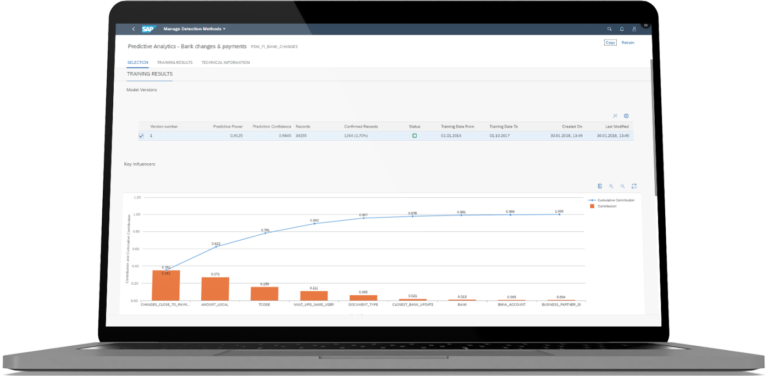Click the orange Contribution legend swatch
The height and width of the screenshot is (376, 768).
[592, 206]
